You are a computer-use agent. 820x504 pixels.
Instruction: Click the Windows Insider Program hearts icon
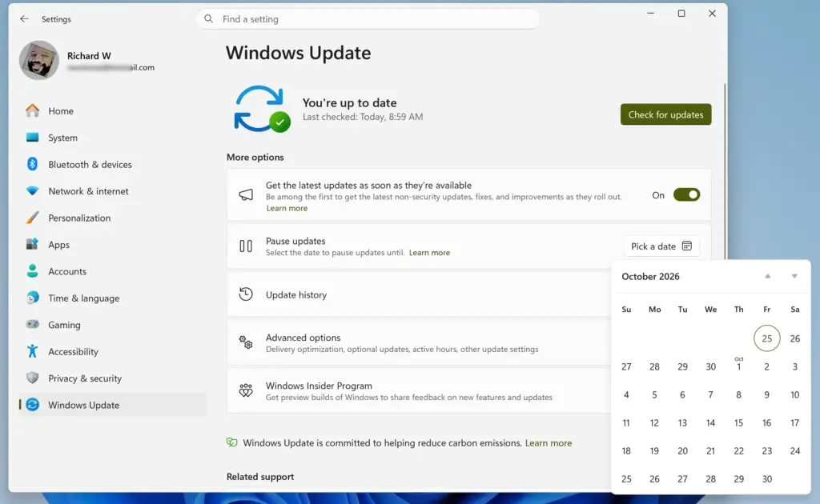(x=246, y=390)
